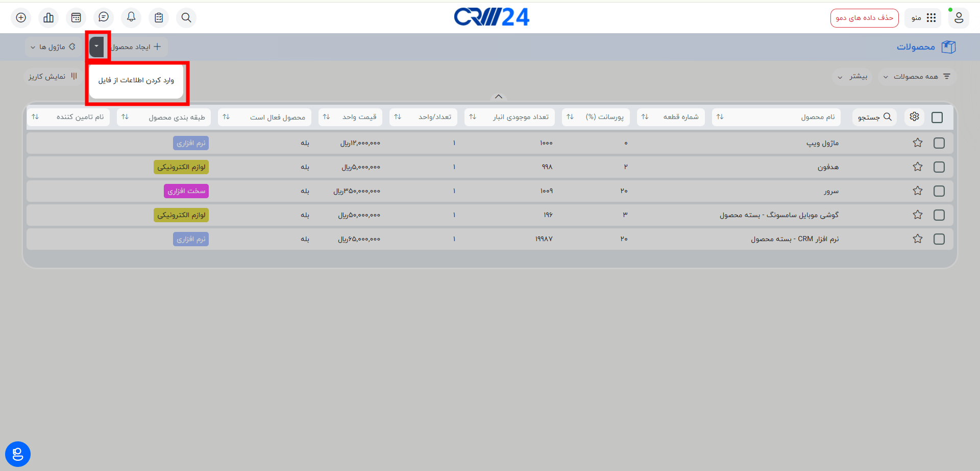The image size is (980, 471).
Task: Click the لوازم الکترونیکی tag on هدفون row
Action: click(181, 167)
